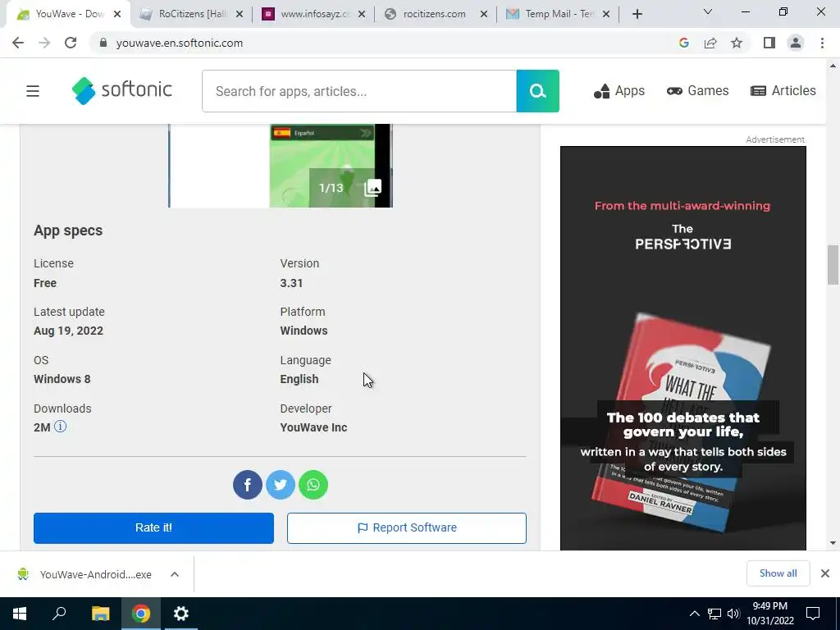Screen dimensions: 840x630
Task: Share this app on Facebook
Action: click(x=248, y=485)
